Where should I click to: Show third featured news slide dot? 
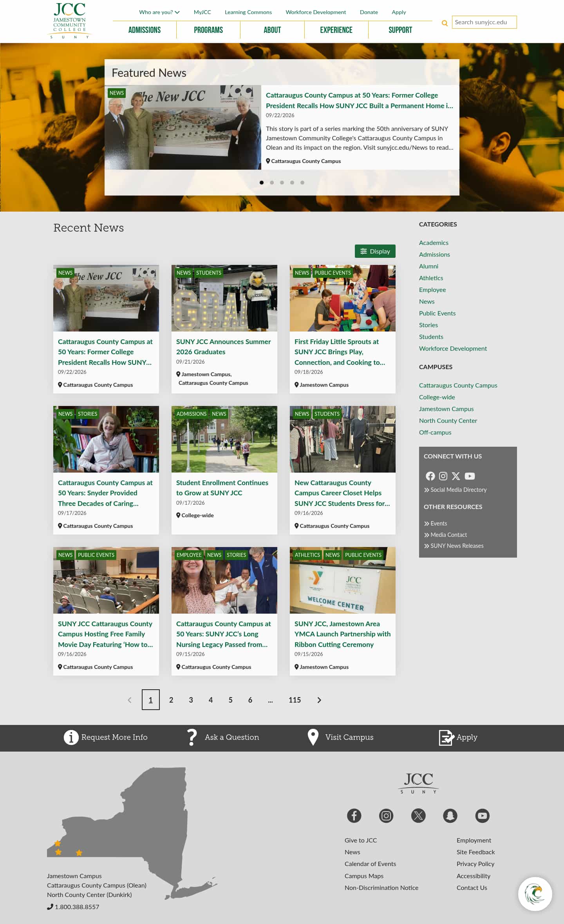(x=282, y=183)
